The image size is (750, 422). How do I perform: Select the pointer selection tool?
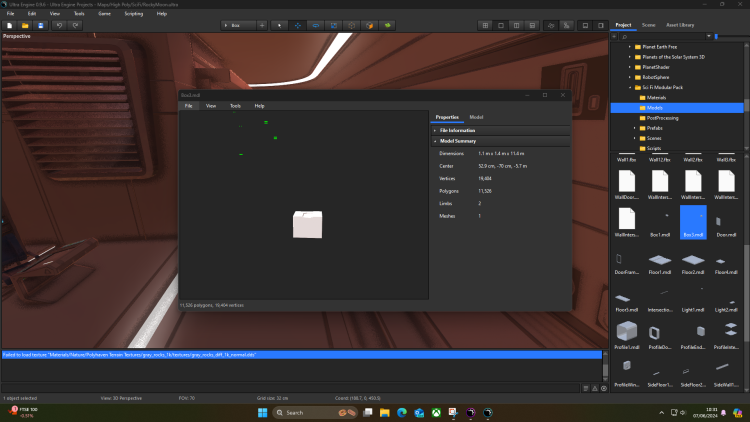click(279, 24)
